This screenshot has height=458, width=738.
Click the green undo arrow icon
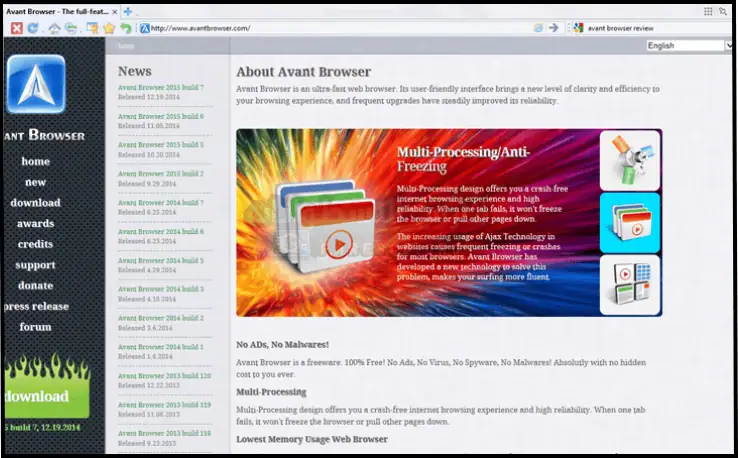click(x=125, y=28)
